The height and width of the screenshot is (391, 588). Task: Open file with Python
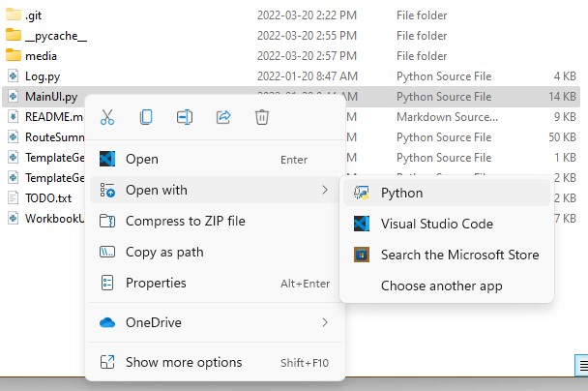(401, 193)
